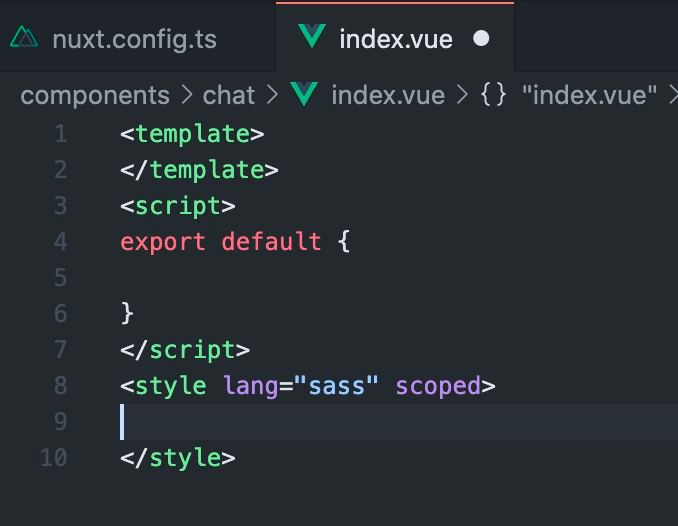Click the "sass" attribute value
The image size is (678, 526).
pyautogui.click(x=336, y=385)
